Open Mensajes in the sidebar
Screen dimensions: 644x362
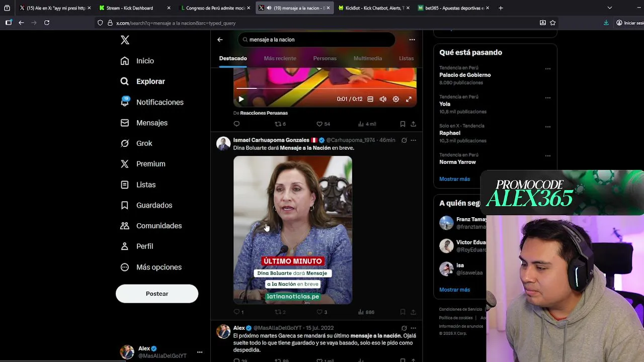point(144,123)
